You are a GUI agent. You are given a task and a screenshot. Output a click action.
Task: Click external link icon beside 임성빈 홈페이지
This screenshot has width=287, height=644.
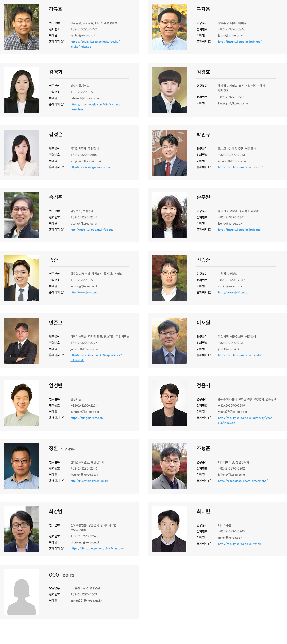click(62, 418)
